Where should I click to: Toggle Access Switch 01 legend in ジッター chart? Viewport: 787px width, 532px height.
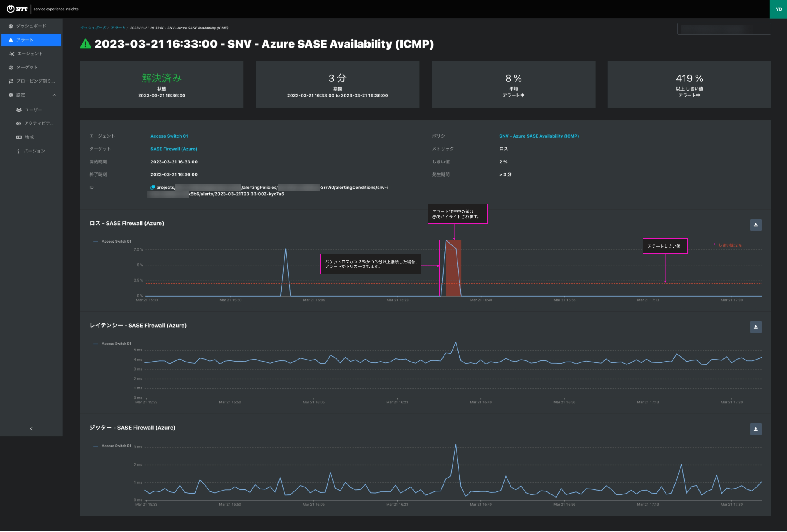(112, 446)
